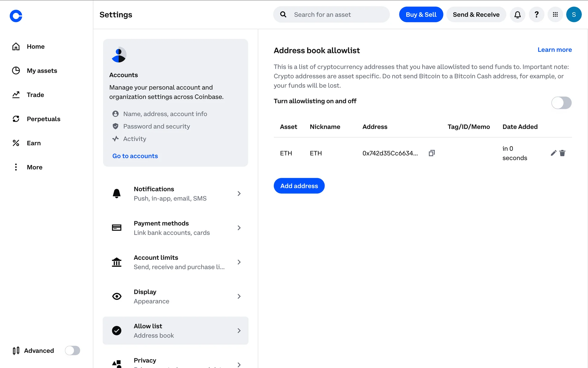The width and height of the screenshot is (588, 368).
Task: Follow the Learn more link
Action: click(x=555, y=50)
